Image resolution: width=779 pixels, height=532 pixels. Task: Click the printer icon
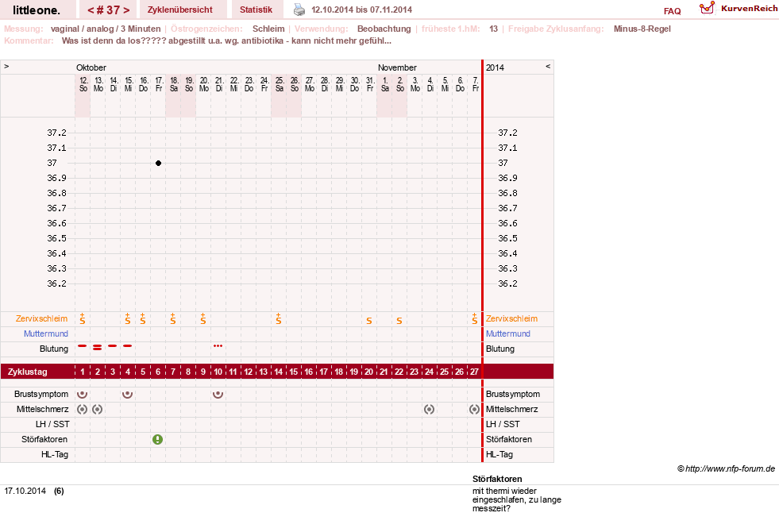299,10
